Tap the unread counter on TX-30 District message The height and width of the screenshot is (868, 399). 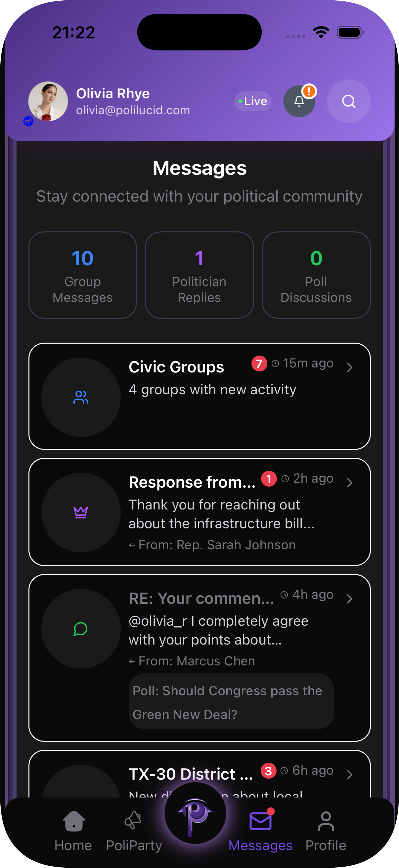click(x=268, y=770)
